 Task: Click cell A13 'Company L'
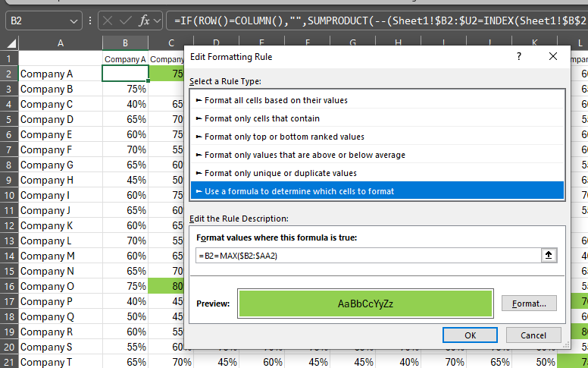coord(61,241)
